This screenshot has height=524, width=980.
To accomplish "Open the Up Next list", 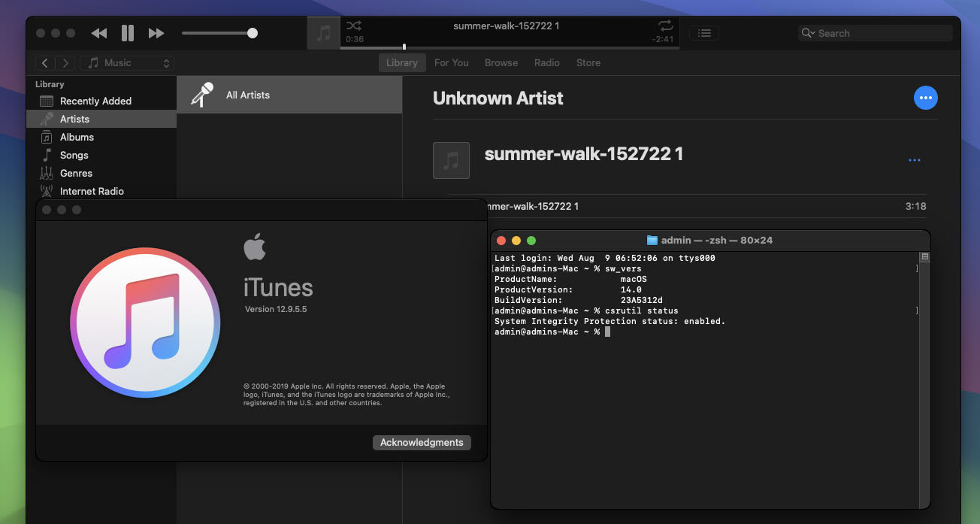I will [x=704, y=33].
